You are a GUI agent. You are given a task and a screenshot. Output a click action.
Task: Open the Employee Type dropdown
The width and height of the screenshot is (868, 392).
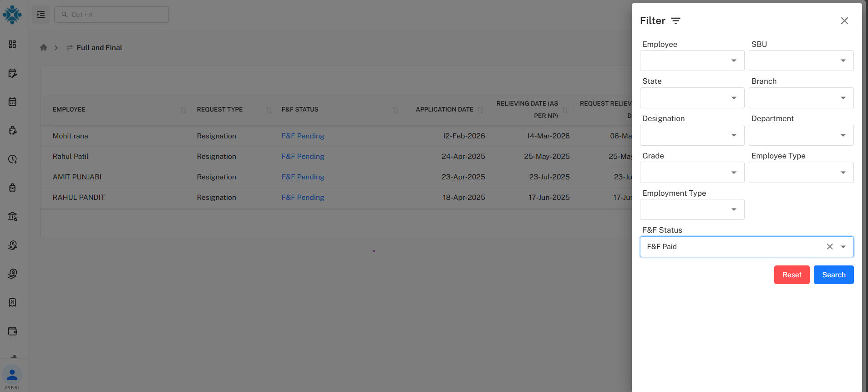click(801, 173)
